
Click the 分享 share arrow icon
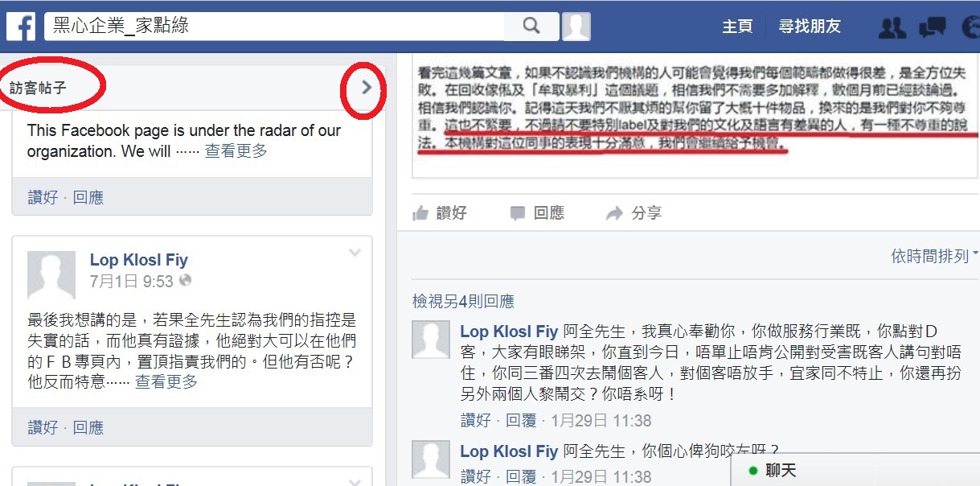tap(614, 213)
